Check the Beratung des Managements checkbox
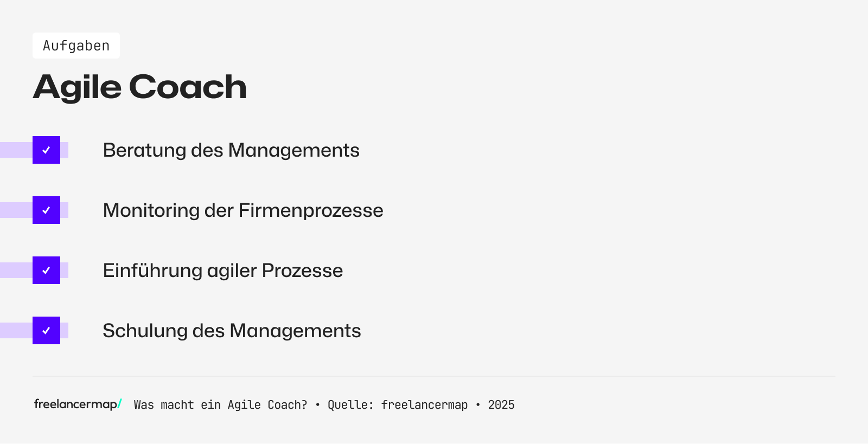Image resolution: width=868 pixels, height=444 pixels. 46,150
